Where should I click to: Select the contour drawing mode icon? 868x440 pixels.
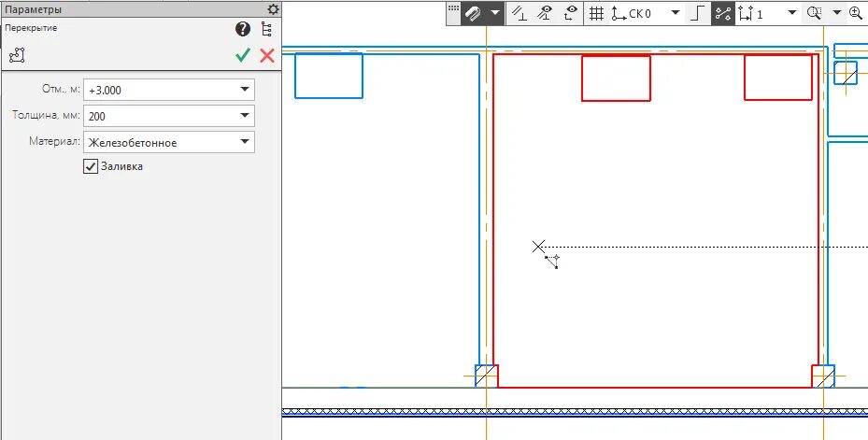click(17, 55)
